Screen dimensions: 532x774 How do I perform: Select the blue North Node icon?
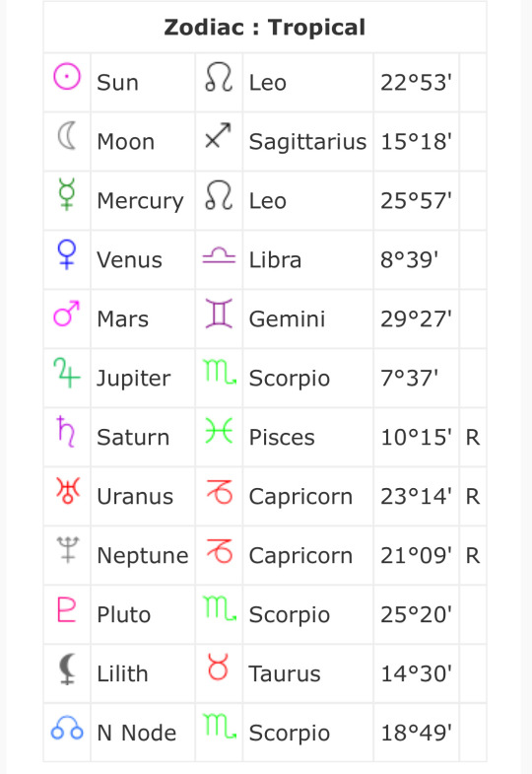point(67,728)
